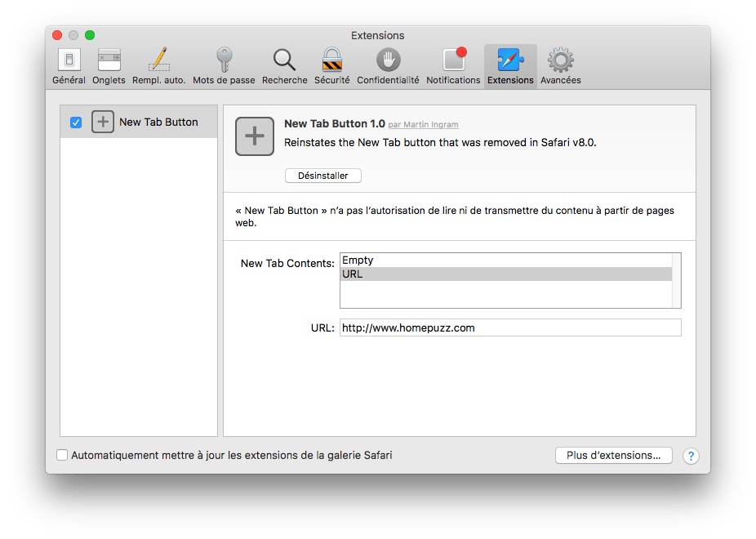
Task: Select Empty in New Tab Contents list
Action: tap(505, 261)
